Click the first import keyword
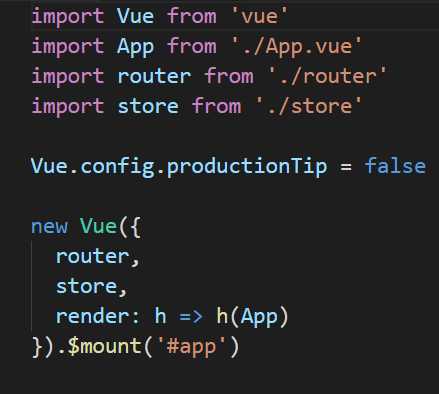Screen dimensions: 439x394 coord(68,17)
